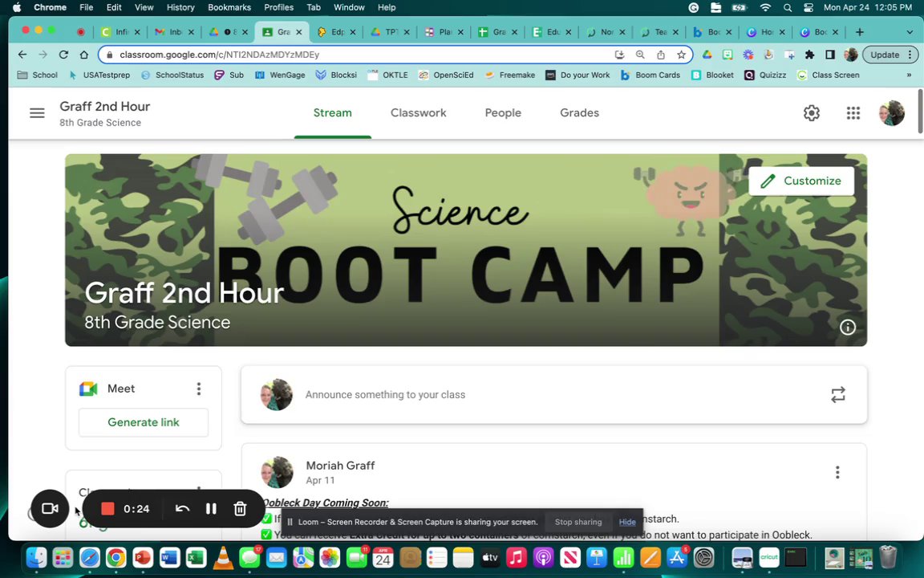Open the Google apps grid

pyautogui.click(x=853, y=112)
